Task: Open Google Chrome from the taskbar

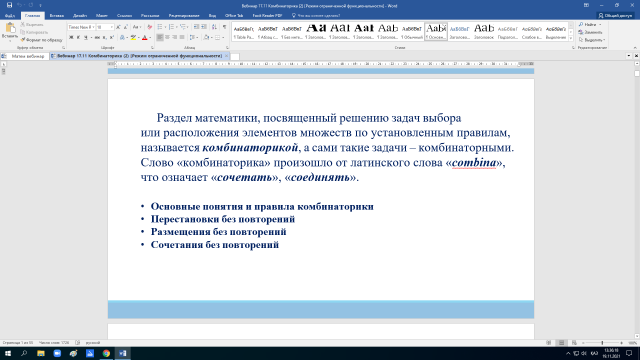Action: (106, 353)
